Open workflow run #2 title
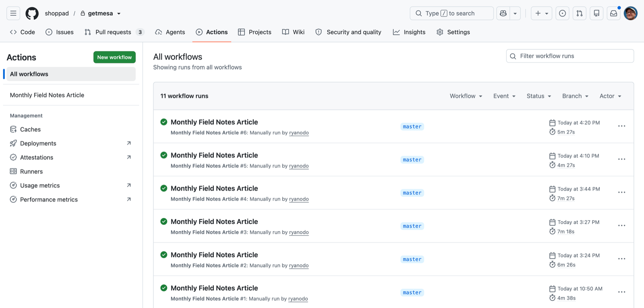 pyautogui.click(x=214, y=255)
